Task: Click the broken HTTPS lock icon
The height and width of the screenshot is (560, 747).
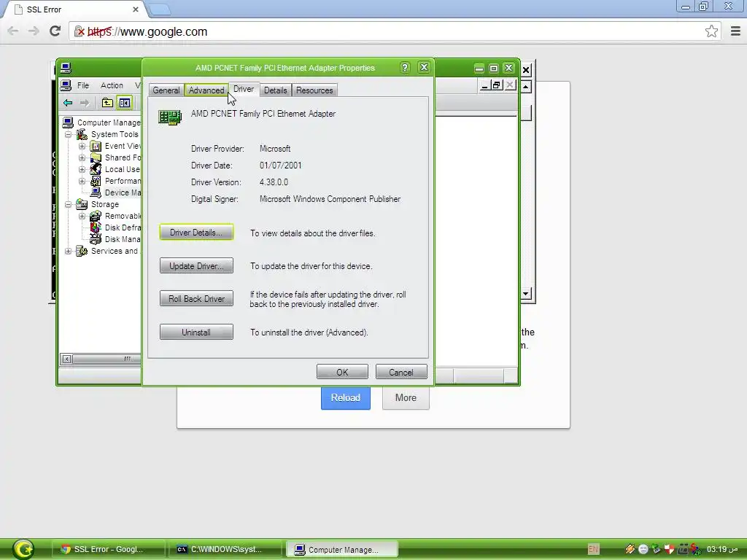Action: [x=79, y=31]
